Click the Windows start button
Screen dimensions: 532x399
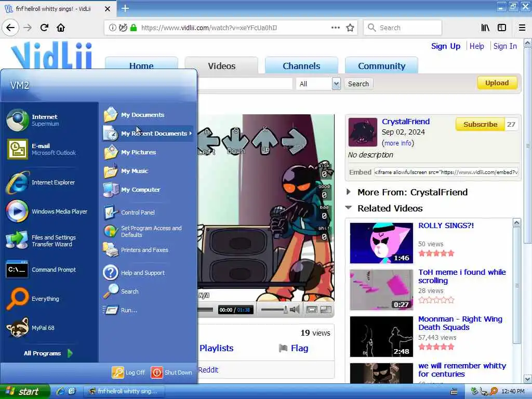coord(24,392)
